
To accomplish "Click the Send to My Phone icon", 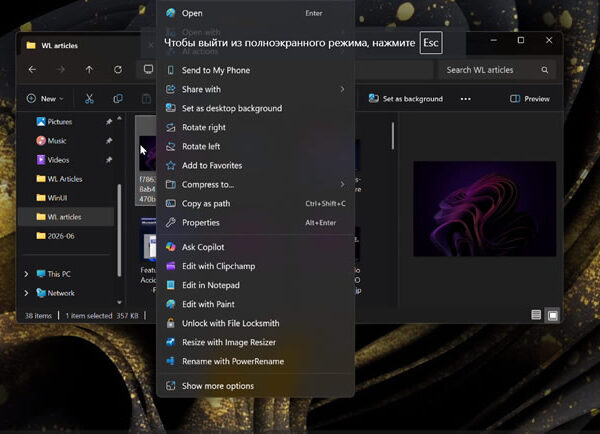I will click(171, 70).
